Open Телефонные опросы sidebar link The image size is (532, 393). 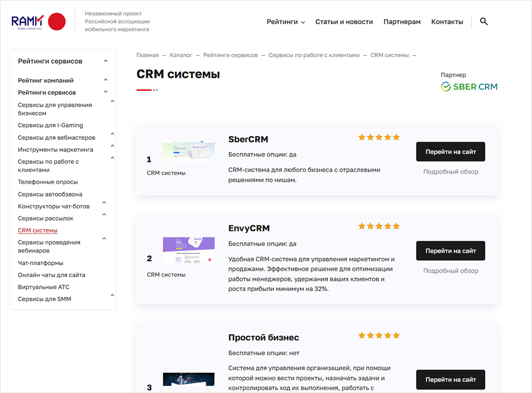click(x=48, y=182)
